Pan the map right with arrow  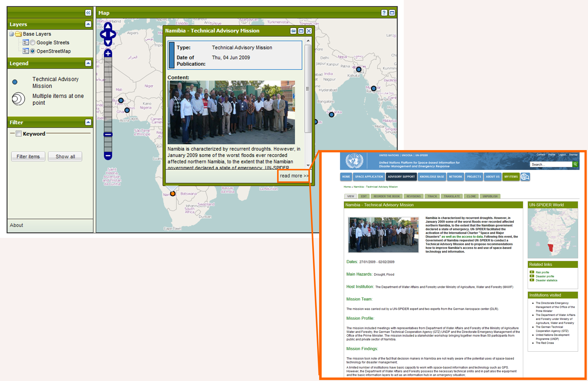[113, 34]
